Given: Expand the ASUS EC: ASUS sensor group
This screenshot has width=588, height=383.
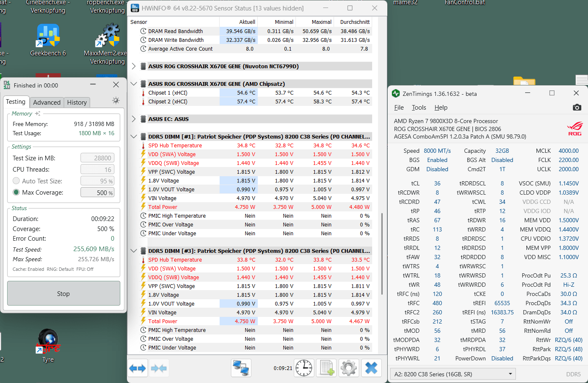Looking at the screenshot, I should (x=134, y=119).
